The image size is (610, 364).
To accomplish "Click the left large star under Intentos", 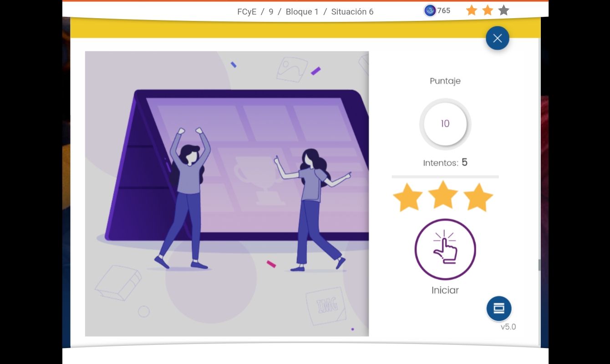I will click(x=408, y=197).
